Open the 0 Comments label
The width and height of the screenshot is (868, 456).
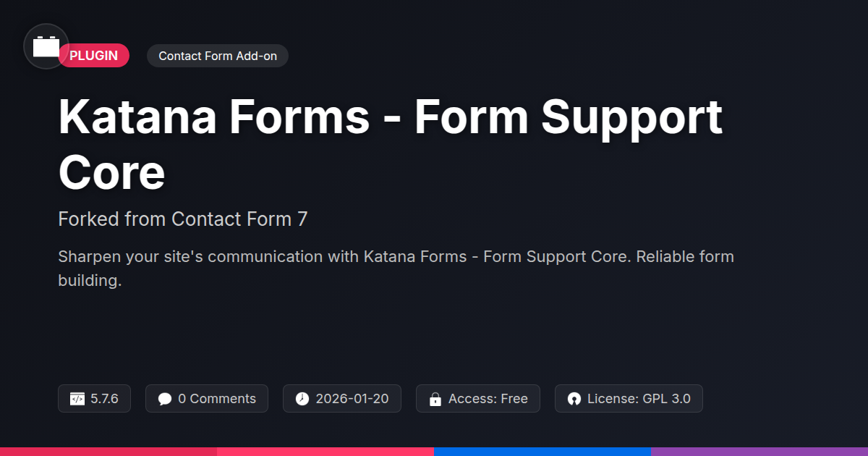pos(216,399)
